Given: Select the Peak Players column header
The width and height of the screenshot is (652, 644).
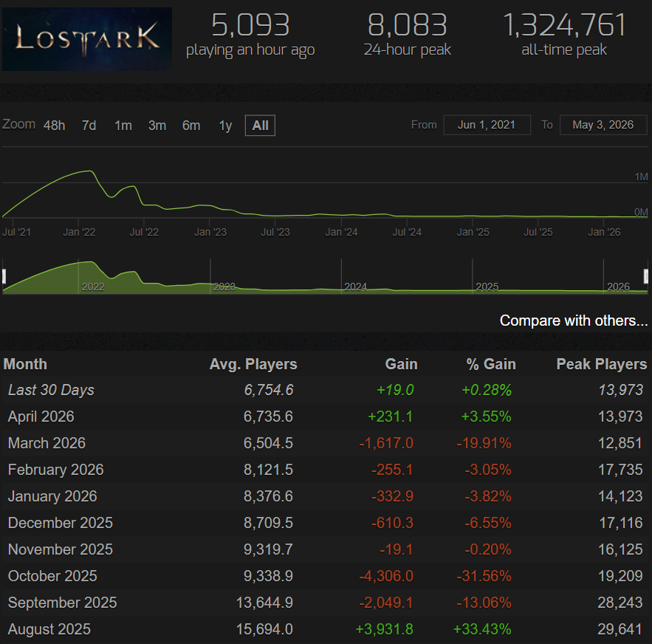Looking at the screenshot, I should pos(602,364).
